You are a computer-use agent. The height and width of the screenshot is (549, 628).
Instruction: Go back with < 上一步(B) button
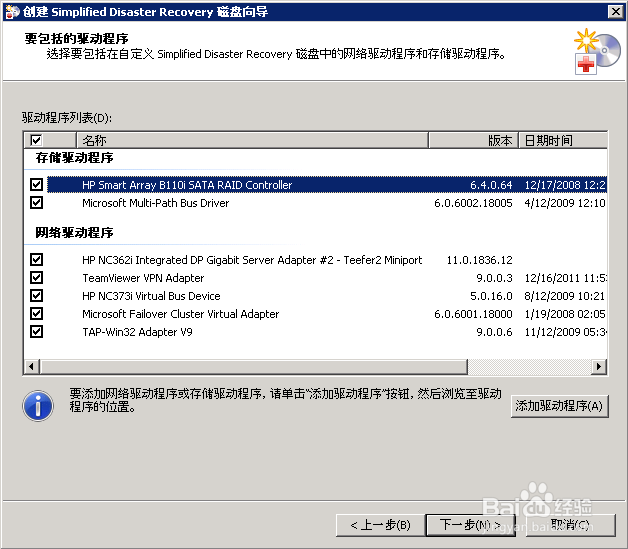[x=380, y=525]
